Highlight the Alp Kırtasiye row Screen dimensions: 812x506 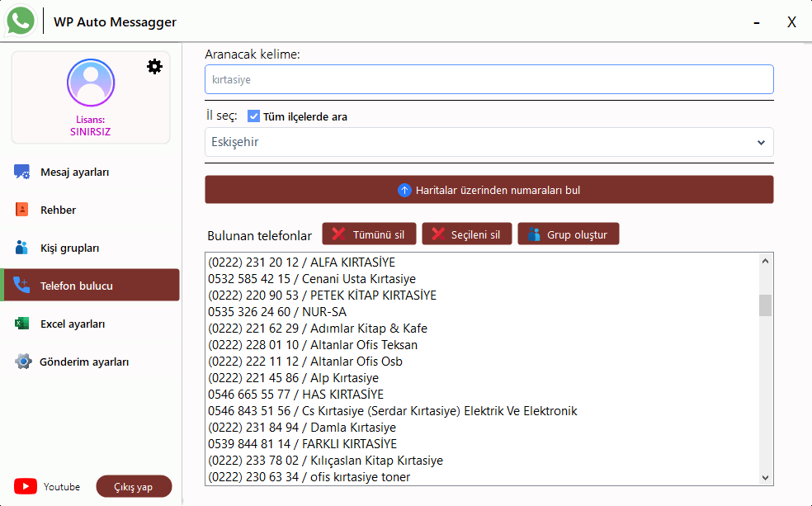coord(482,378)
